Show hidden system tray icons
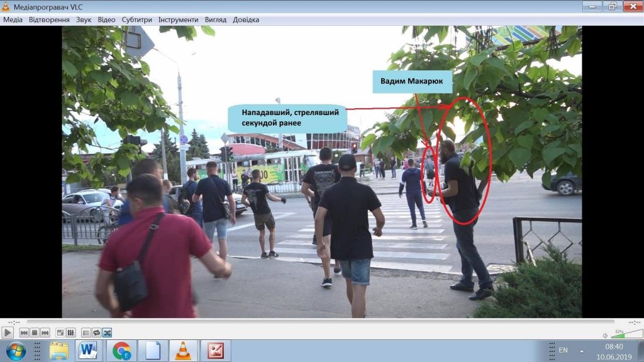644x362 pixels. 581,351
